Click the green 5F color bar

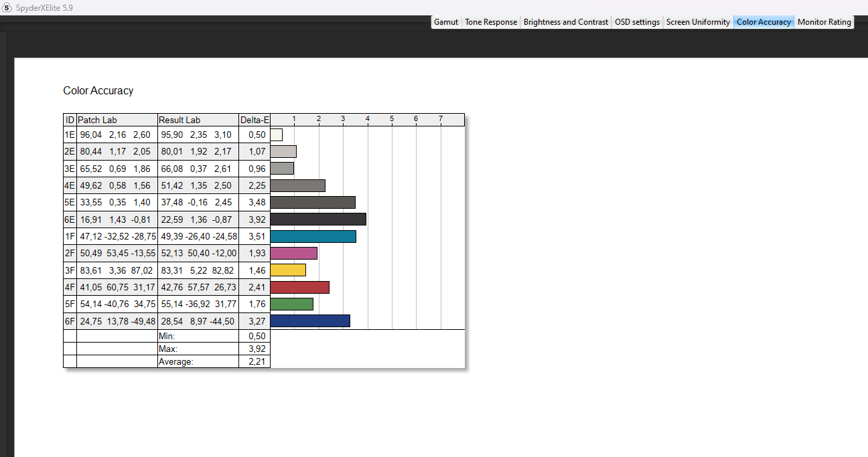click(x=291, y=304)
